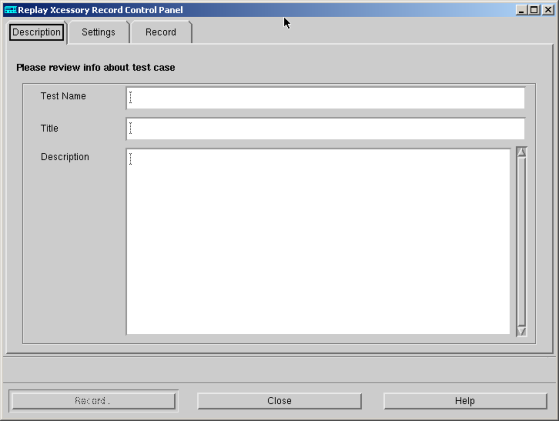This screenshot has height=421, width=559.
Task: Click the 'Replay Xcessory Record Control Panel' title text
Action: tap(100, 10)
